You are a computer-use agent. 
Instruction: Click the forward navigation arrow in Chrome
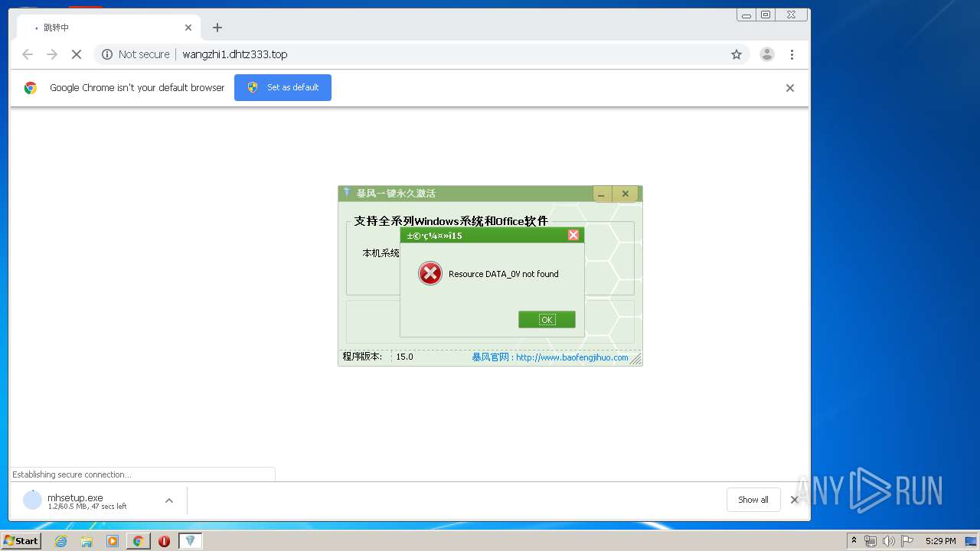[52, 54]
